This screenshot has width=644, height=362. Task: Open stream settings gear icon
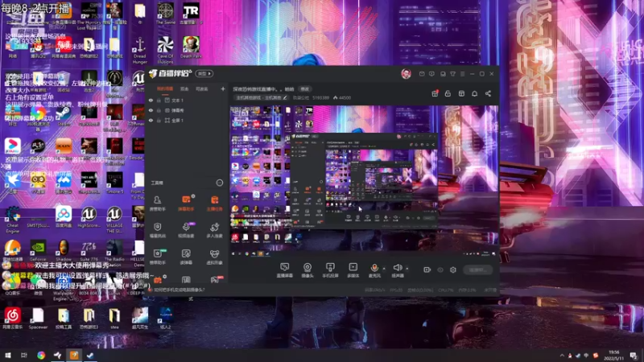[453, 269]
